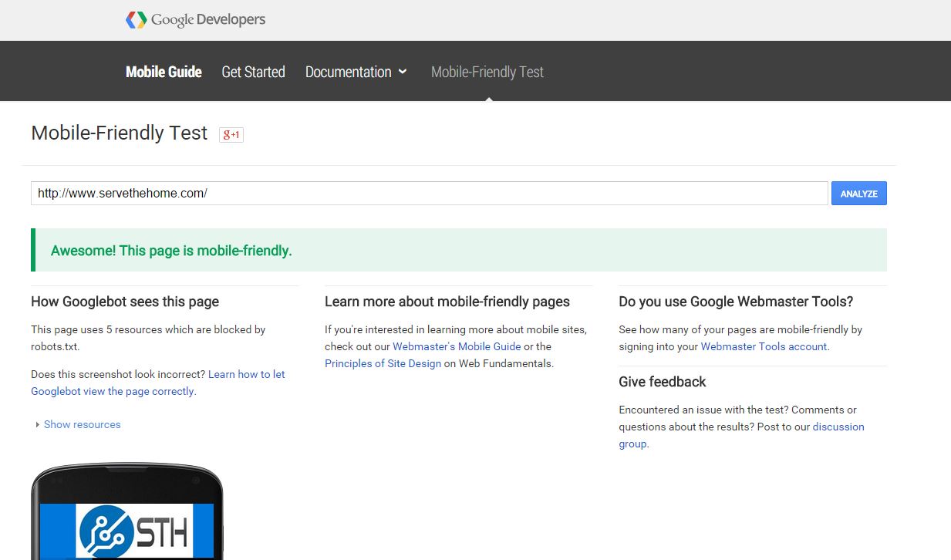This screenshot has width=951, height=560.
Task: Open the Mobile Guide nav item
Action: pos(164,72)
